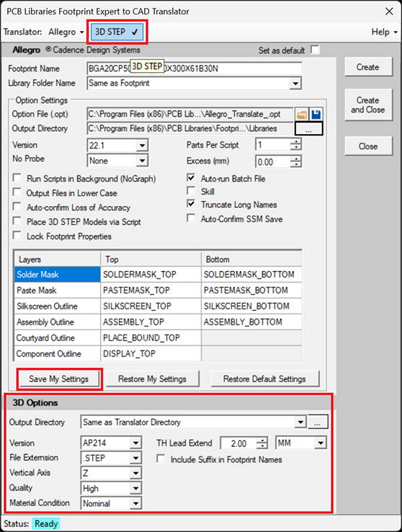402x532 pixels.
Task: Select the Component Outline layer row
Action: tap(58, 354)
